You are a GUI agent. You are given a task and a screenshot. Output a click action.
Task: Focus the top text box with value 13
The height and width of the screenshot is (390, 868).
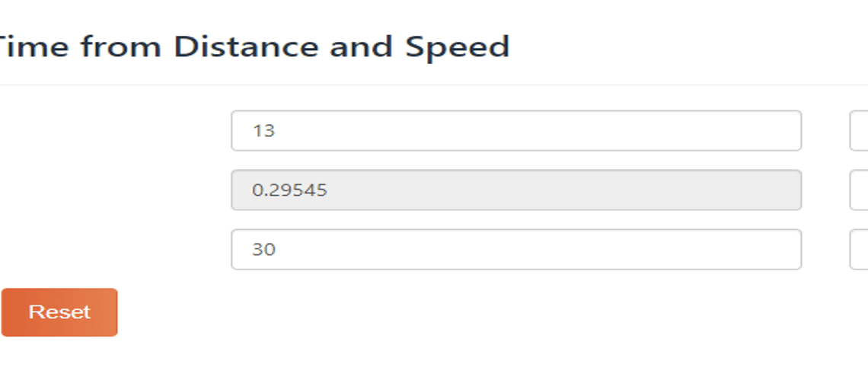(516, 130)
